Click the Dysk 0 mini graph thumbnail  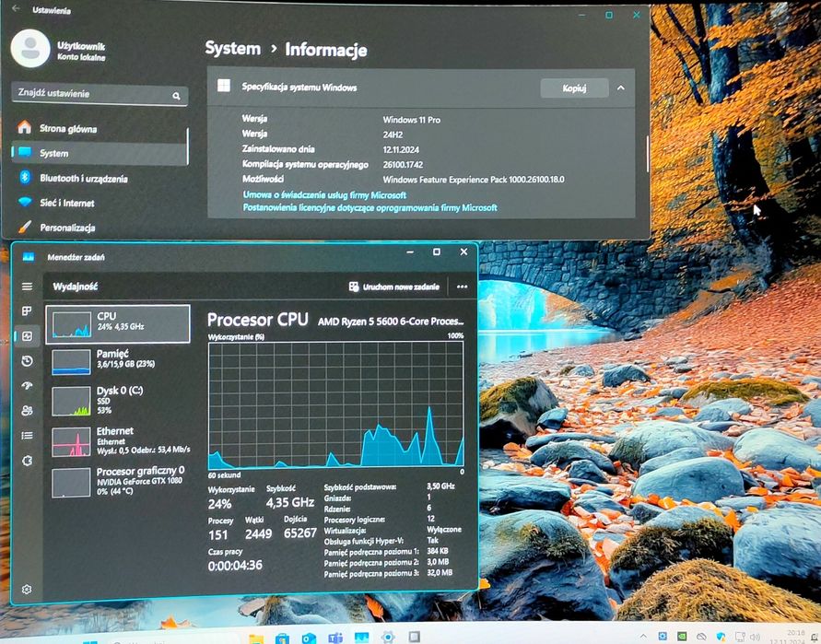click(71, 401)
